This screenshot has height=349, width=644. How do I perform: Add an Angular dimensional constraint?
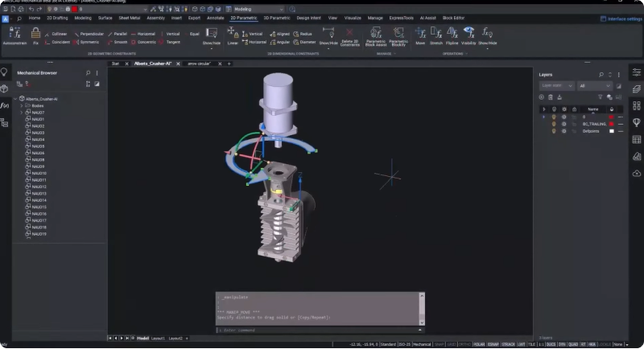[279, 42]
